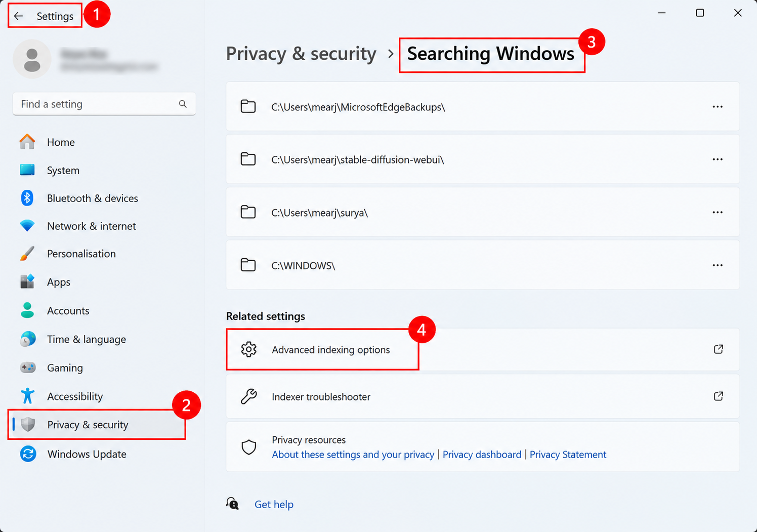Click the System monitor icon
Viewport: 757px width, 532px height.
27,170
